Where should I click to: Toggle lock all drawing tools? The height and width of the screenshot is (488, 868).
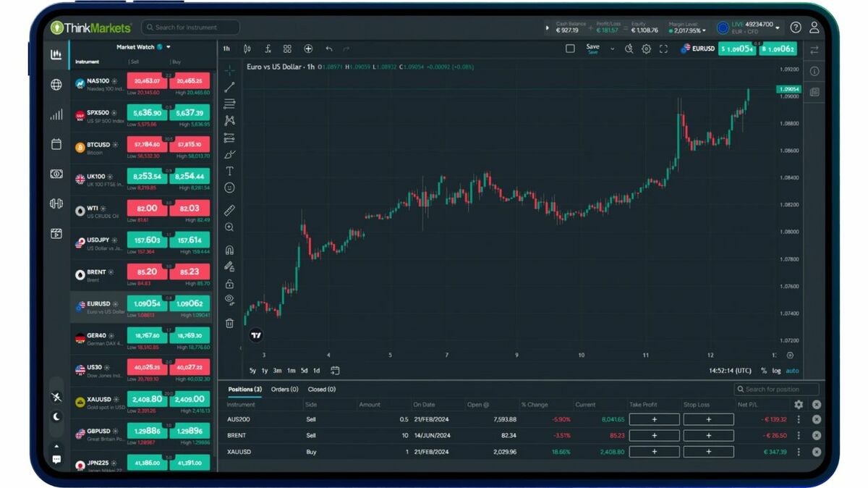[229, 284]
